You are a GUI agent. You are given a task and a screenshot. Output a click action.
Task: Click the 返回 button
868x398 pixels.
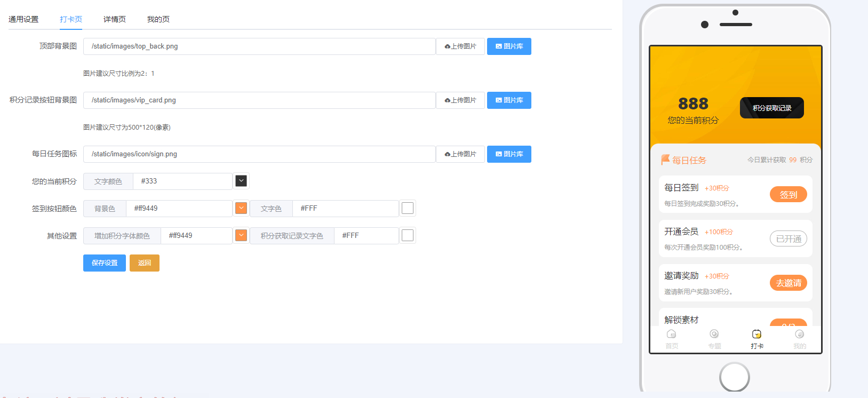[145, 263]
